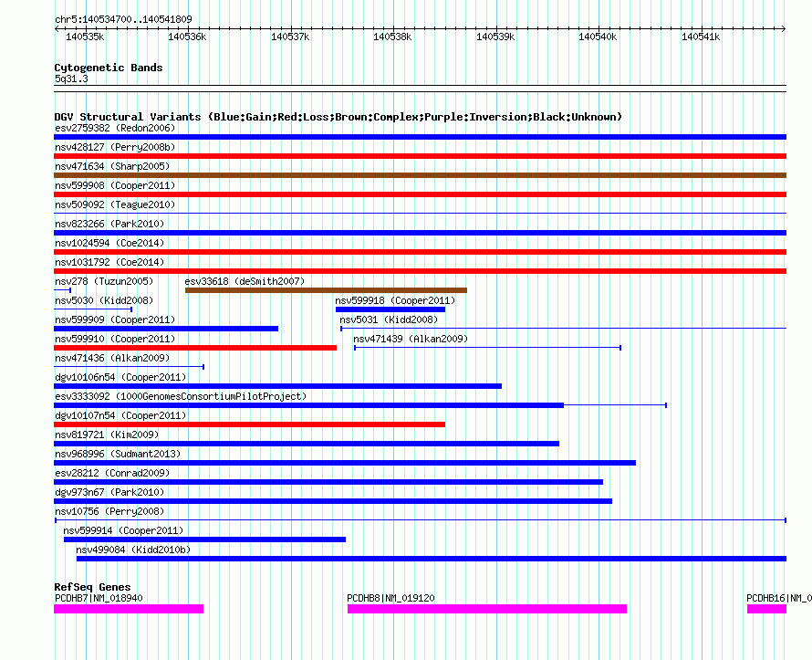This screenshot has height=660, width=812.
Task: Click the 140538k ruler tick label
Action: (x=392, y=37)
